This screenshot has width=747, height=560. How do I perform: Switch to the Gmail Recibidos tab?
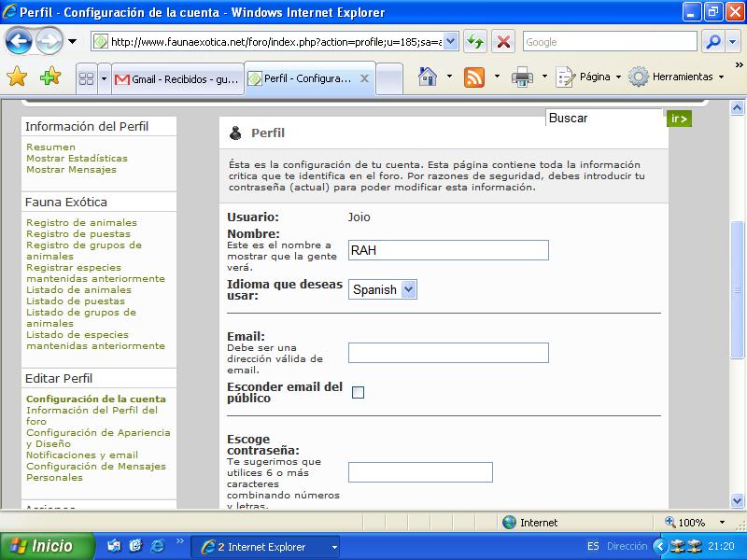click(x=177, y=78)
